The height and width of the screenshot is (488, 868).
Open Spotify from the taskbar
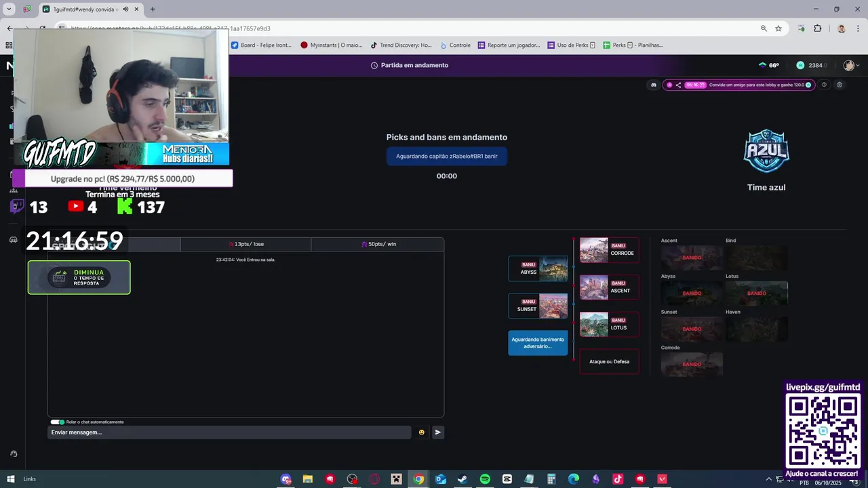[485, 479]
